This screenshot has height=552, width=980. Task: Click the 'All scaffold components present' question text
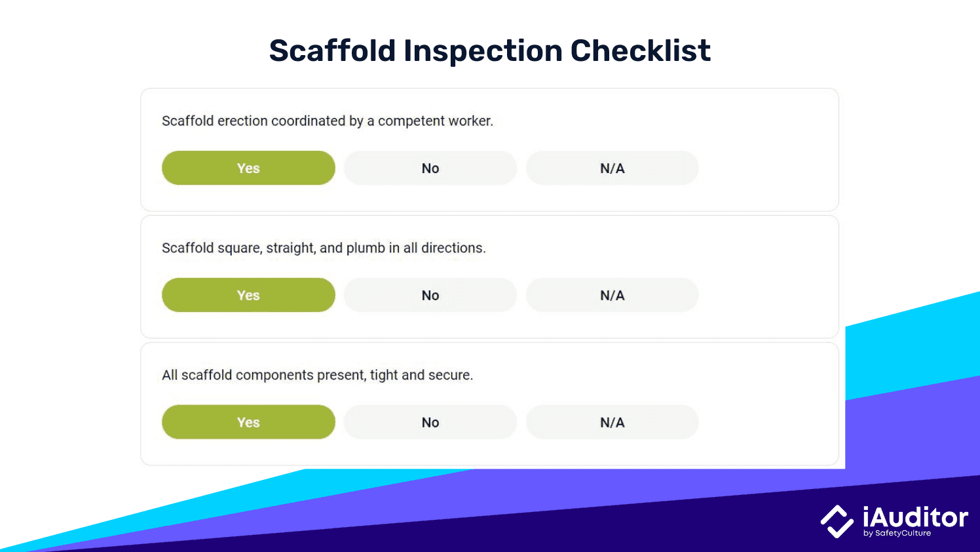[317, 375]
